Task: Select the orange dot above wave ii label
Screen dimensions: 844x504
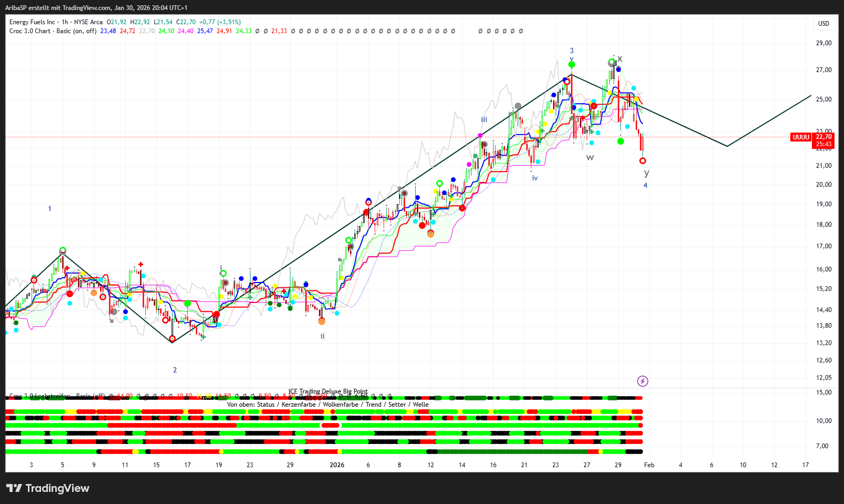Action: 321,321
